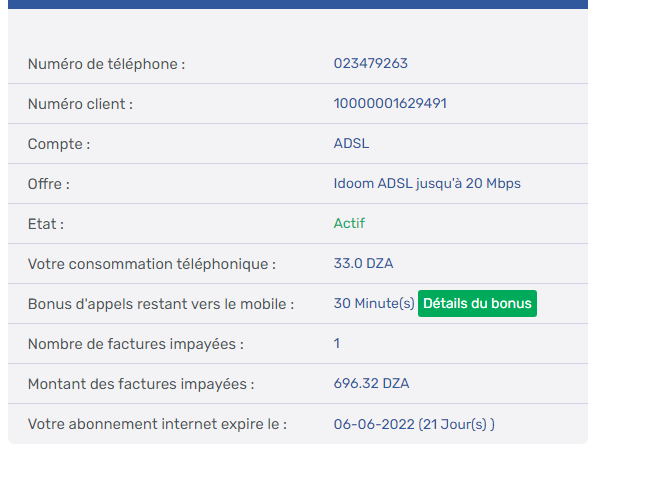Click the Idoom ADSL jusqu'à 20 Mbps offer
Viewport: 647px width, 478px height.
(x=427, y=184)
